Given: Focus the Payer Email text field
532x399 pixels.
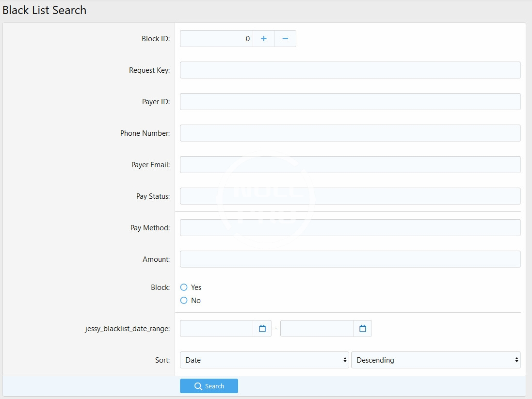Looking at the screenshot, I should 350,165.
